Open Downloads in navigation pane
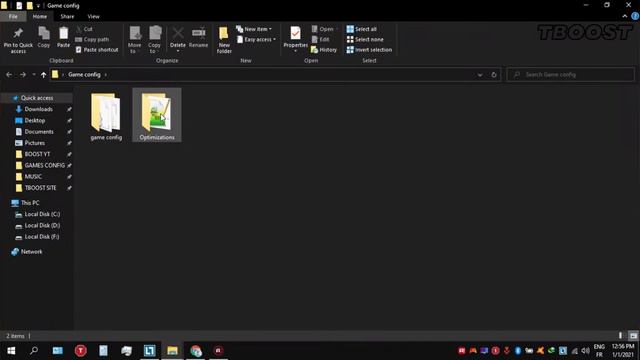The width and height of the screenshot is (640, 360). point(38,109)
